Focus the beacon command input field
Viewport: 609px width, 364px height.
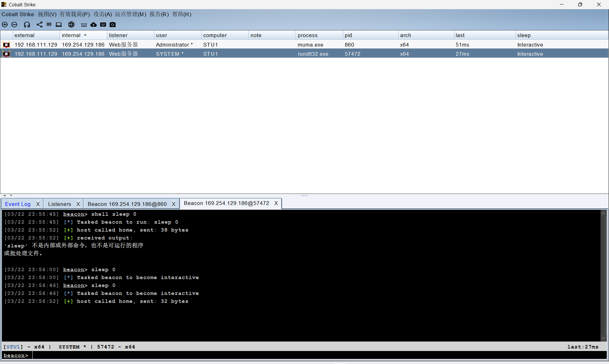pyautogui.click(x=319, y=355)
